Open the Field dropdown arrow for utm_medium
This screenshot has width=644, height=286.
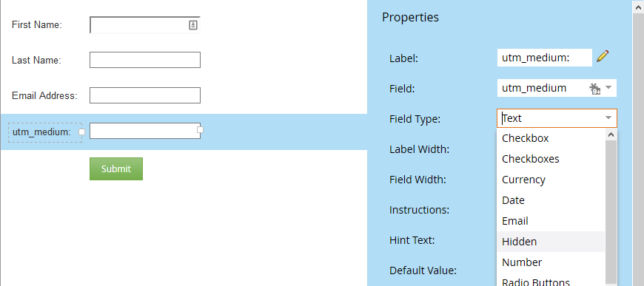[608, 87]
